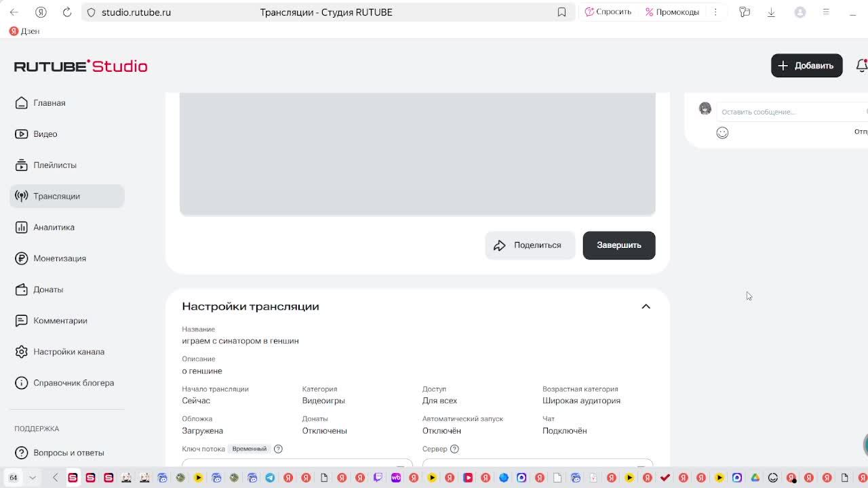This screenshot has height=488, width=868.
Task: Show help for Ключ потока
Action: pyautogui.click(x=278, y=449)
